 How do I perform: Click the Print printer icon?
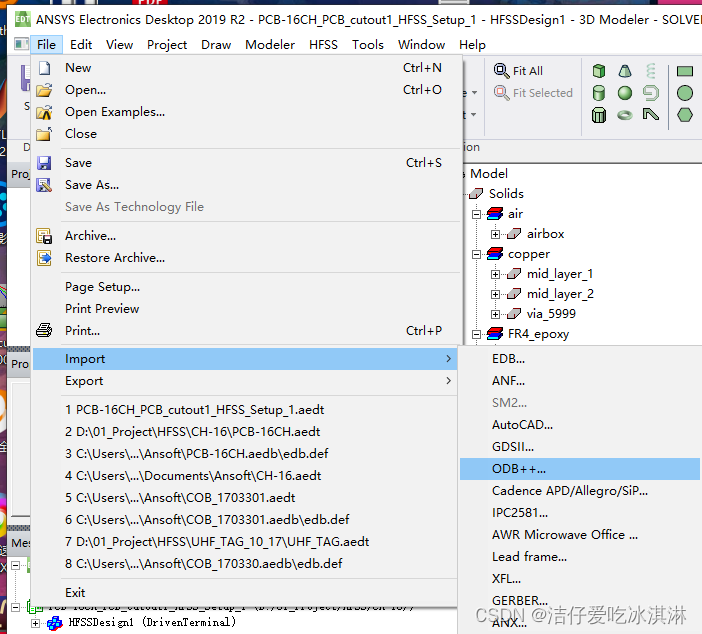[x=44, y=331]
